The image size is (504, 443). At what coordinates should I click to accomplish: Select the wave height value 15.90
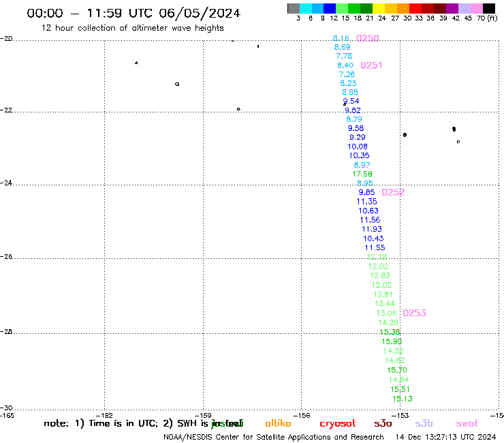[392, 341]
